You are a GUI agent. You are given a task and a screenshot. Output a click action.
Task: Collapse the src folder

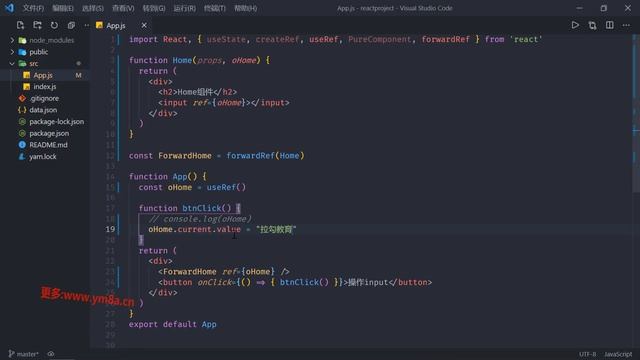12,64
